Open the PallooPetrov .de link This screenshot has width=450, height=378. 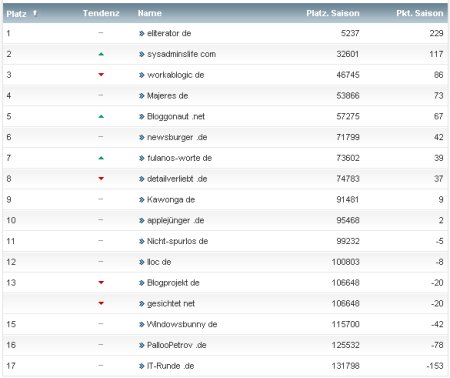(x=177, y=345)
